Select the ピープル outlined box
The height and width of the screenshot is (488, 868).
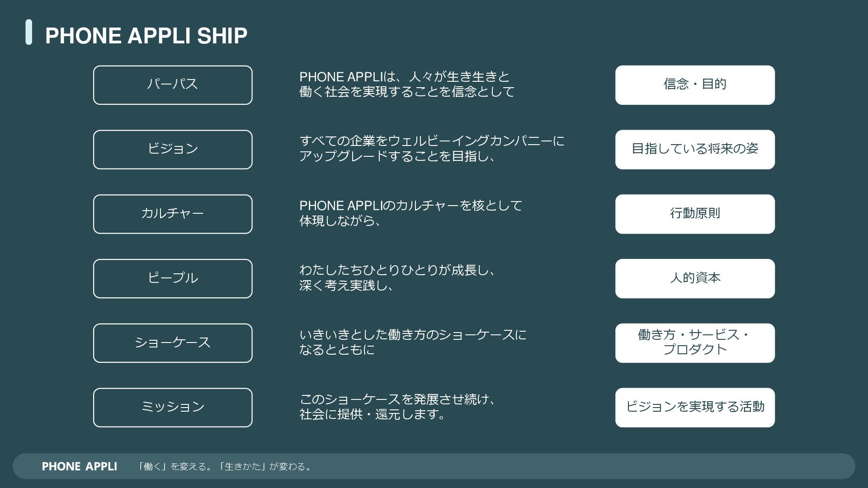pyautogui.click(x=173, y=278)
